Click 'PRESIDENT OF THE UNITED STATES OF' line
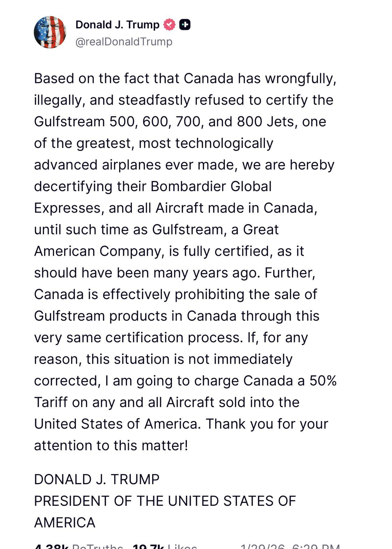Image resolution: width=392 pixels, height=549 pixels. (165, 501)
